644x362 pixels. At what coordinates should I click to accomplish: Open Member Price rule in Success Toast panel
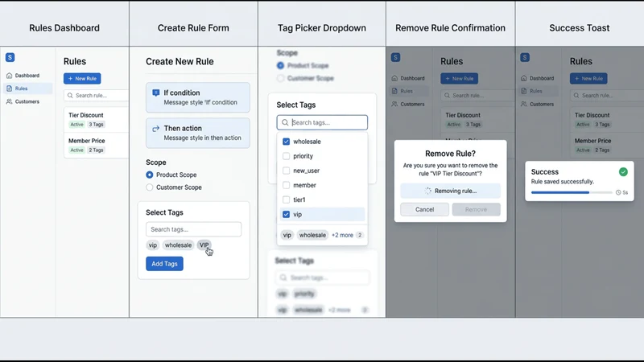pyautogui.click(x=607, y=146)
